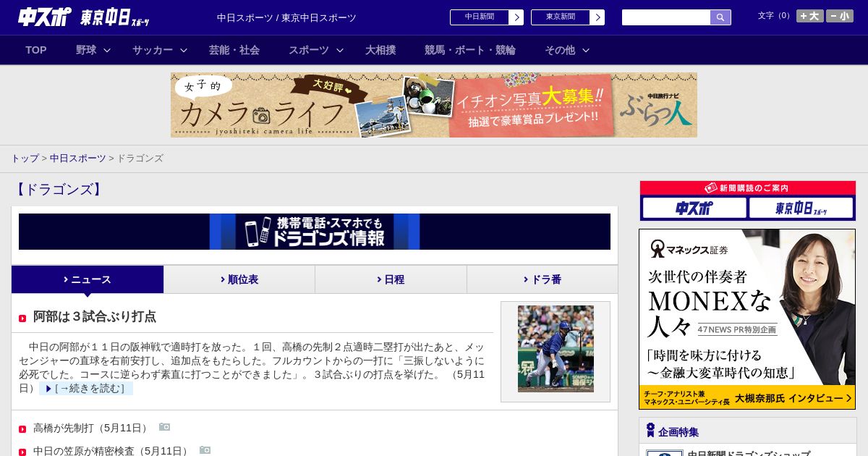Click トップ breadcrumb link
868x456 pixels.
pyautogui.click(x=25, y=158)
